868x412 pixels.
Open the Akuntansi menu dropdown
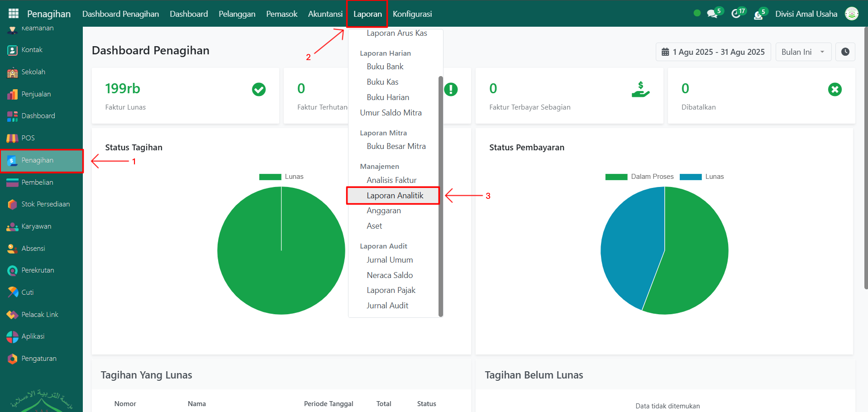point(325,14)
